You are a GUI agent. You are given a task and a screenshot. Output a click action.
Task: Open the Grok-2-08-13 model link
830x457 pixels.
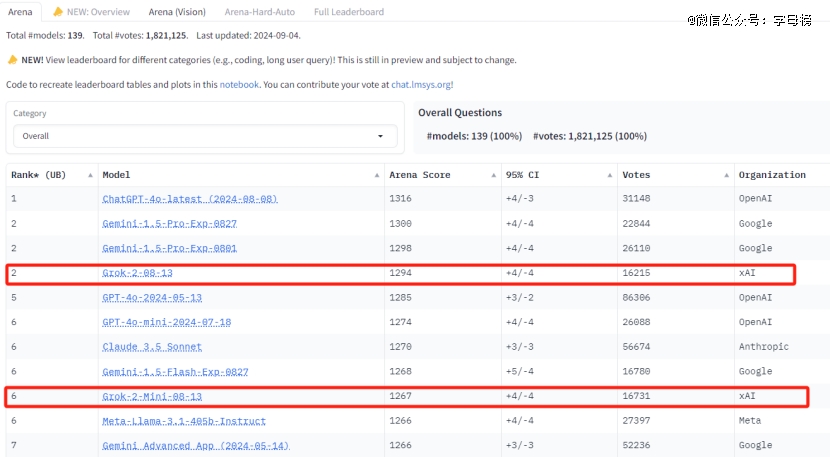point(137,273)
